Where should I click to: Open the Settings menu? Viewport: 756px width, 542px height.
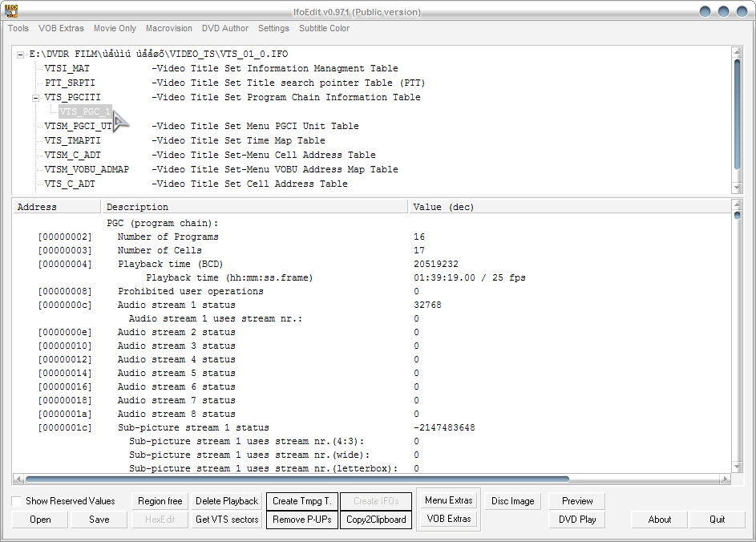(273, 28)
